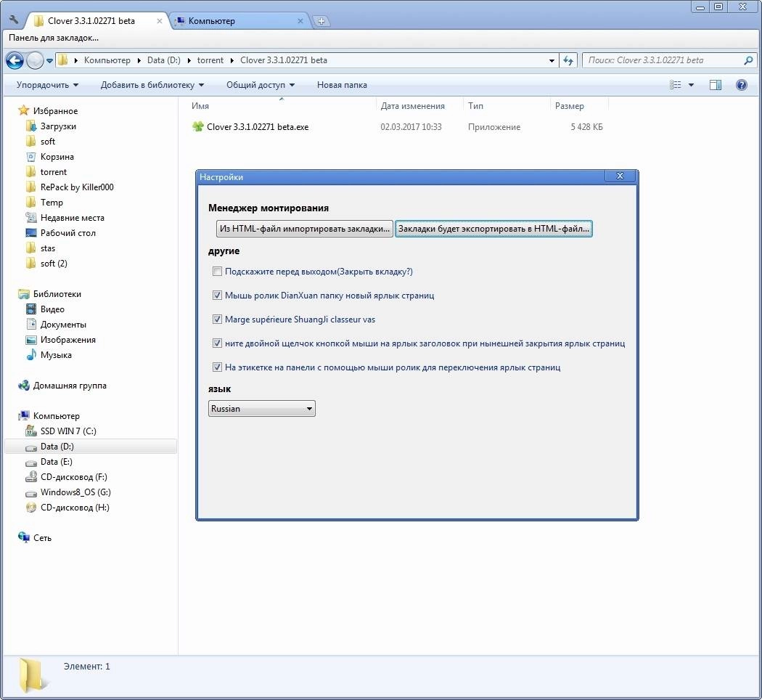Sort by the Размер column header

pyautogui.click(x=569, y=105)
